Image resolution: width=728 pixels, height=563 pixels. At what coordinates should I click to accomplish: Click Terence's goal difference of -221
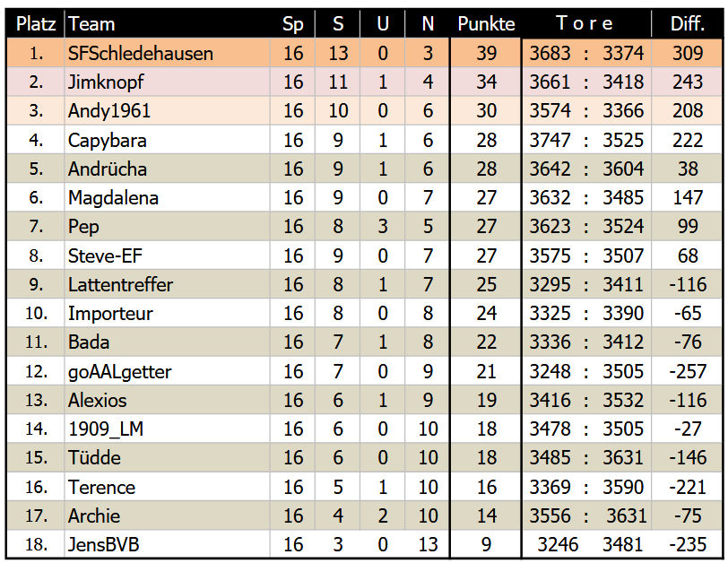[x=688, y=488]
